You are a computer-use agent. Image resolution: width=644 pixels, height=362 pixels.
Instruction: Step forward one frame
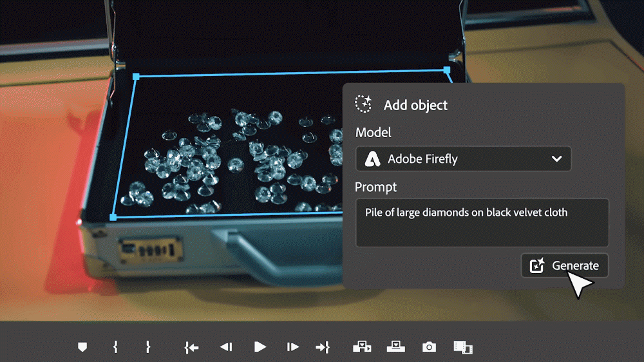(293, 347)
